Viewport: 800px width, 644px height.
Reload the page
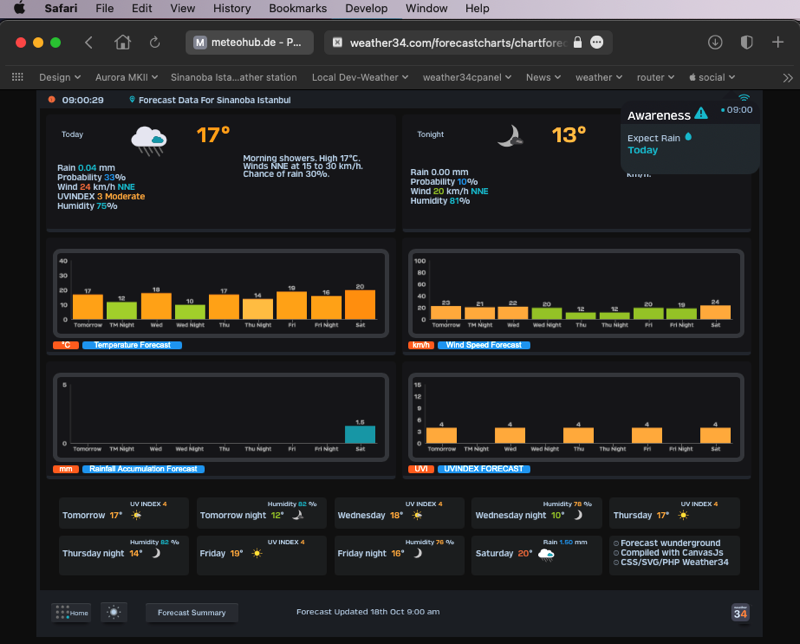[155, 42]
